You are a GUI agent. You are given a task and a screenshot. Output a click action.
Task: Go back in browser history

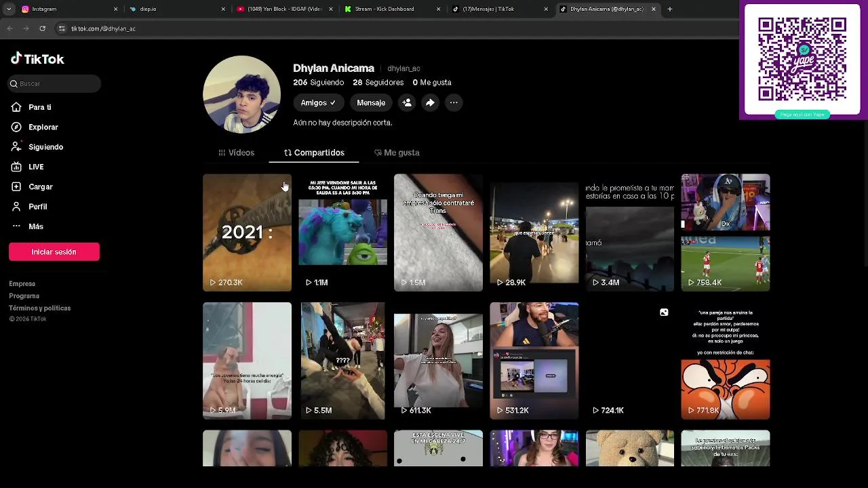[x=9, y=28]
